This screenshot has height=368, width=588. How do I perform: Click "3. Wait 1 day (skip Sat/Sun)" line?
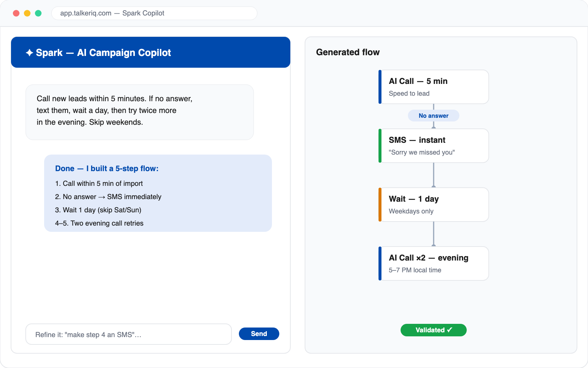pyautogui.click(x=98, y=210)
